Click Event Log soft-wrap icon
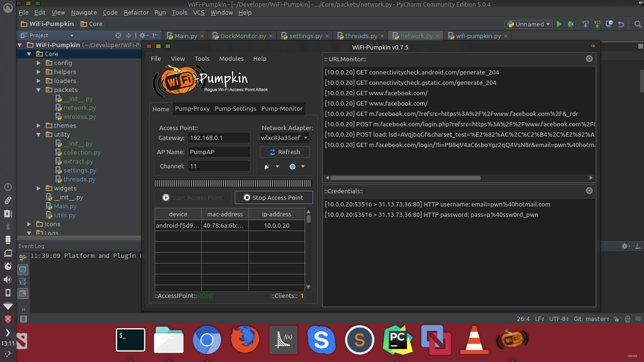Screen dimensions: 644x362 (23, 281)
